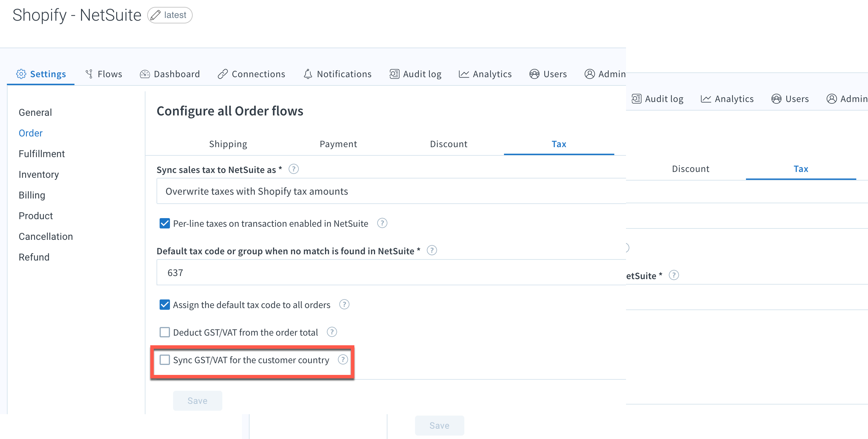Click the default tax code field 637

[391, 272]
